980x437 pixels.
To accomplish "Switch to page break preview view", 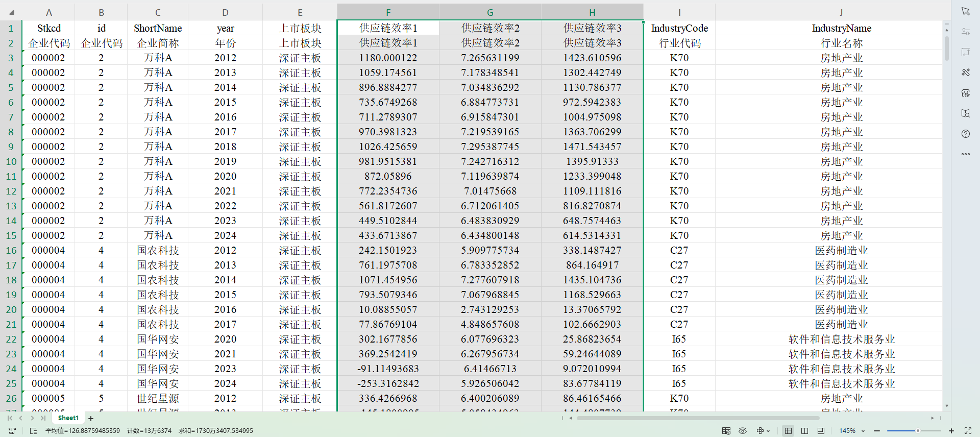I will [x=804, y=431].
